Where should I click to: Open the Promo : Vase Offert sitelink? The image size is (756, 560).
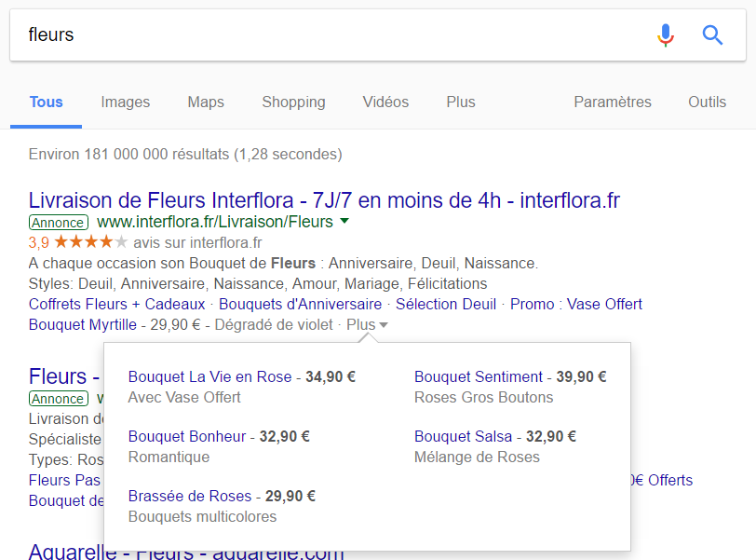[x=576, y=305]
